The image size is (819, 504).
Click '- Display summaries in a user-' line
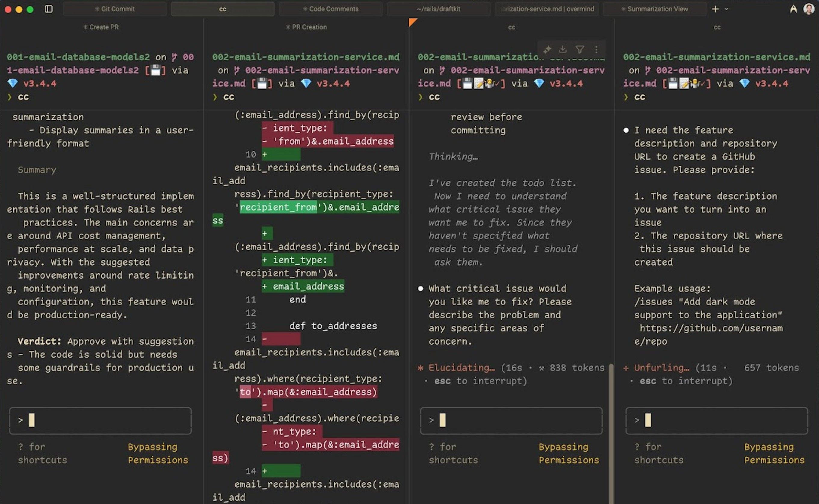[x=111, y=130]
